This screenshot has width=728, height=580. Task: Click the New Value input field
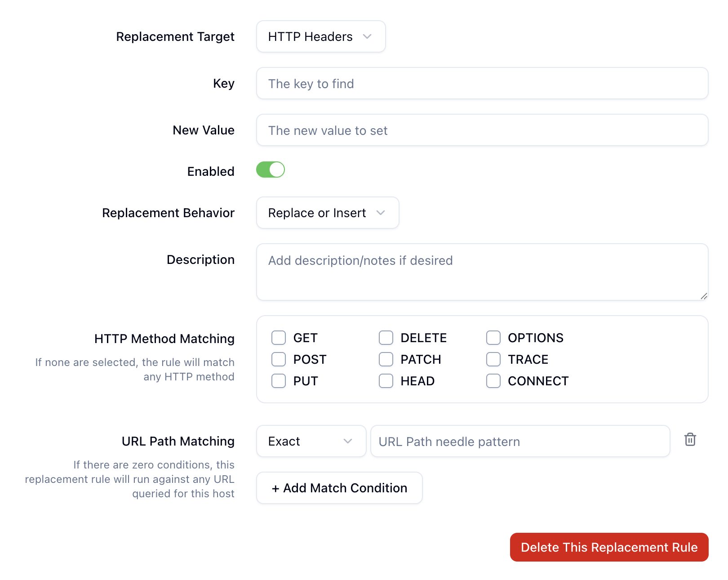[x=482, y=130]
